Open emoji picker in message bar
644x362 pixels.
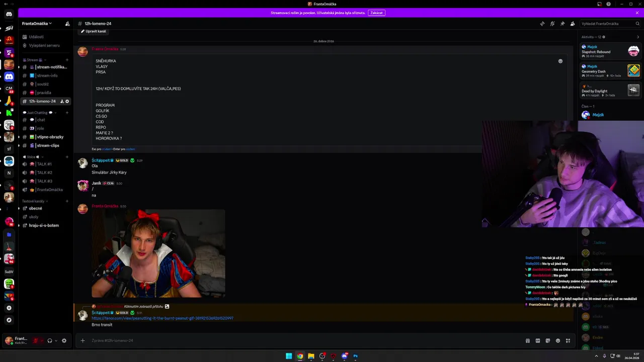click(558, 340)
